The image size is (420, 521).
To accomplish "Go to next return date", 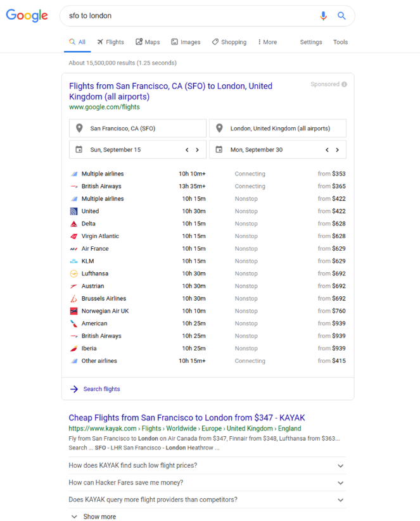I will pyautogui.click(x=337, y=150).
